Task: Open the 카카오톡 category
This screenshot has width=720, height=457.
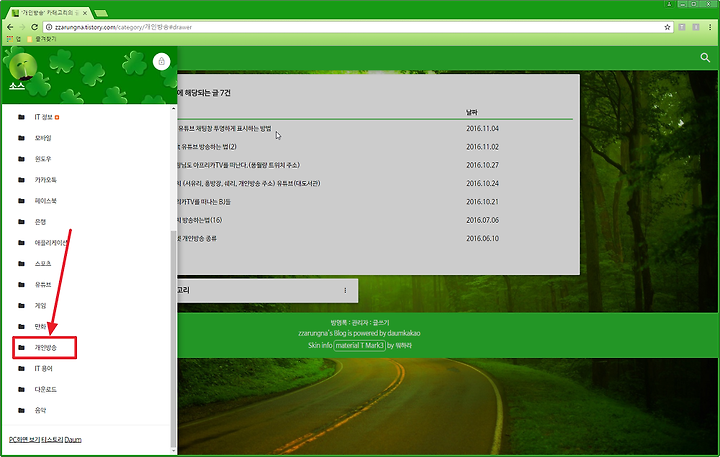Action: tap(45, 180)
